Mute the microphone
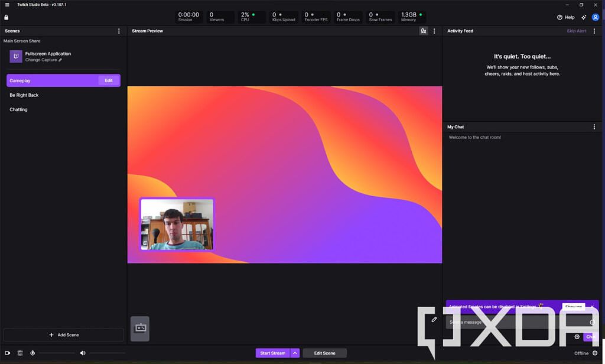Image resolution: width=605 pixels, height=364 pixels. [x=32, y=353]
